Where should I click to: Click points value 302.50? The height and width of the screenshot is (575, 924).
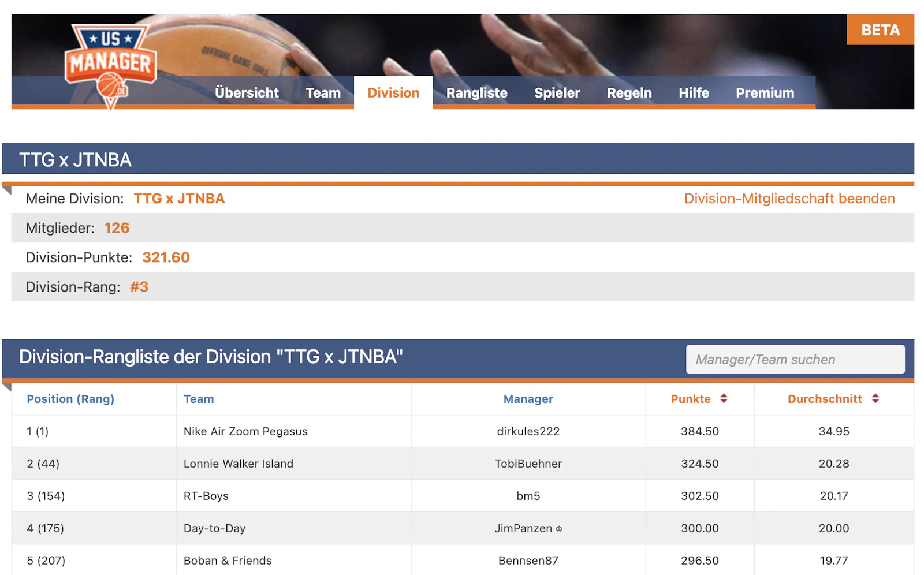(699, 496)
